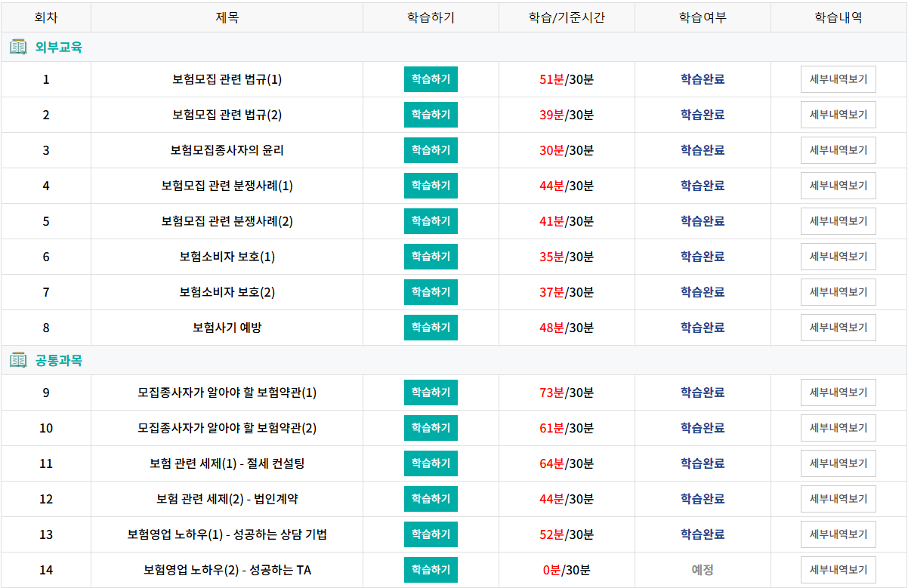Image resolution: width=908 pixels, height=588 pixels.
Task: Click the 예정 status in lesson 14
Action: pos(703,570)
